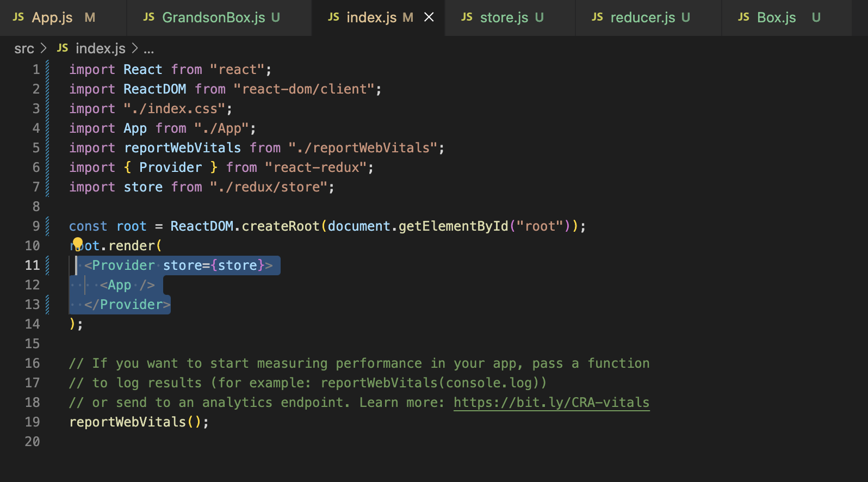Click the "./reportWebVitals" import path
This screenshot has width=868, height=482.
[x=363, y=148]
